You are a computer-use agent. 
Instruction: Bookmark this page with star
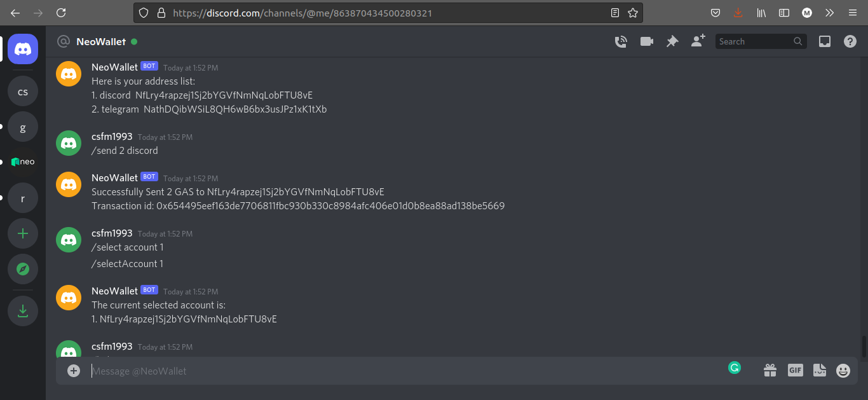coord(632,13)
